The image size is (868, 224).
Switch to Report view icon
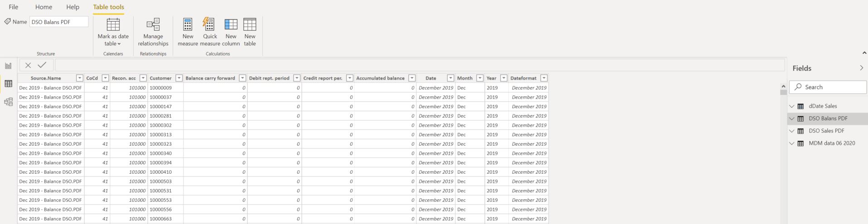click(8, 66)
